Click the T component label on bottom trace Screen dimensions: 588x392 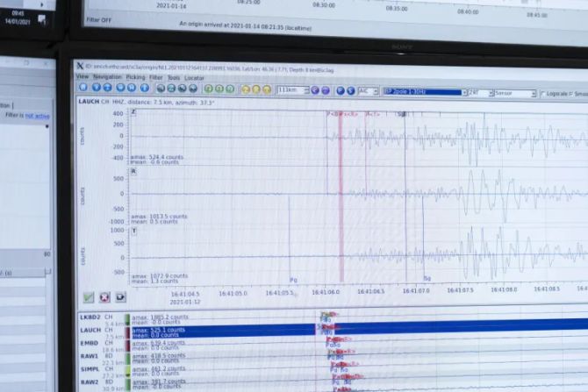pos(133,230)
